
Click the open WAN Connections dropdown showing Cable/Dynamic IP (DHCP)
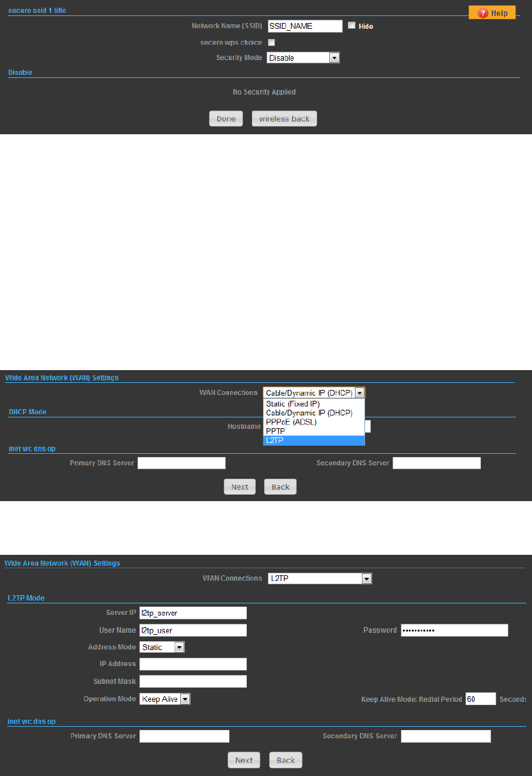pyautogui.click(x=314, y=393)
